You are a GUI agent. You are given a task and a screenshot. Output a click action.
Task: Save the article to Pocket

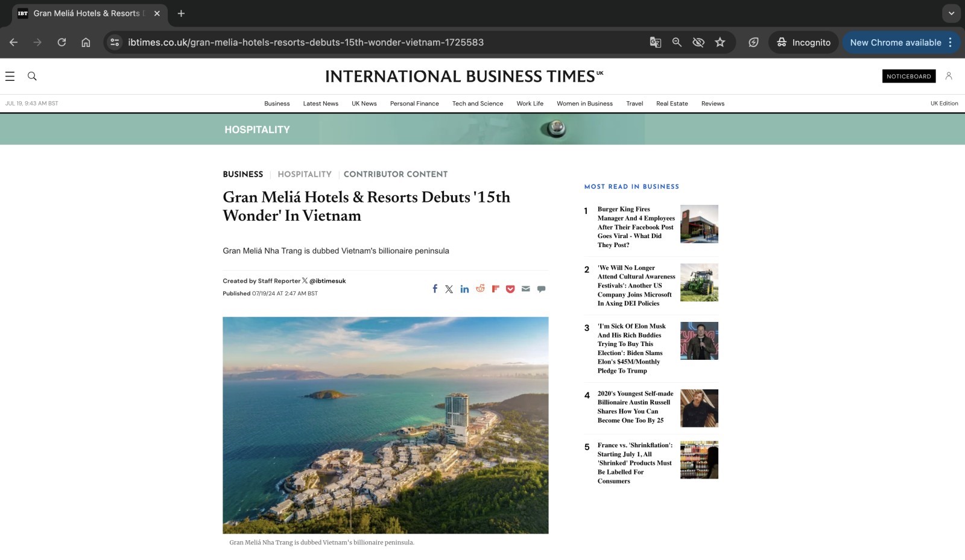point(510,289)
